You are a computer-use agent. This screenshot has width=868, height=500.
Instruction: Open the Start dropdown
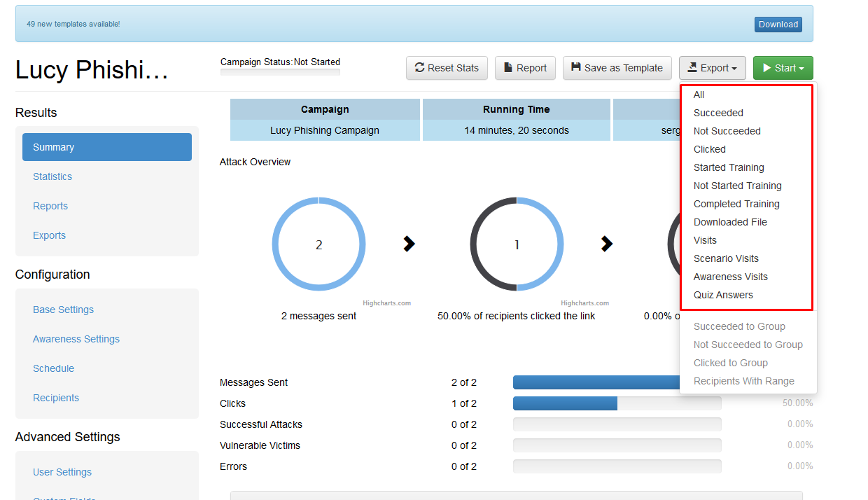click(783, 68)
